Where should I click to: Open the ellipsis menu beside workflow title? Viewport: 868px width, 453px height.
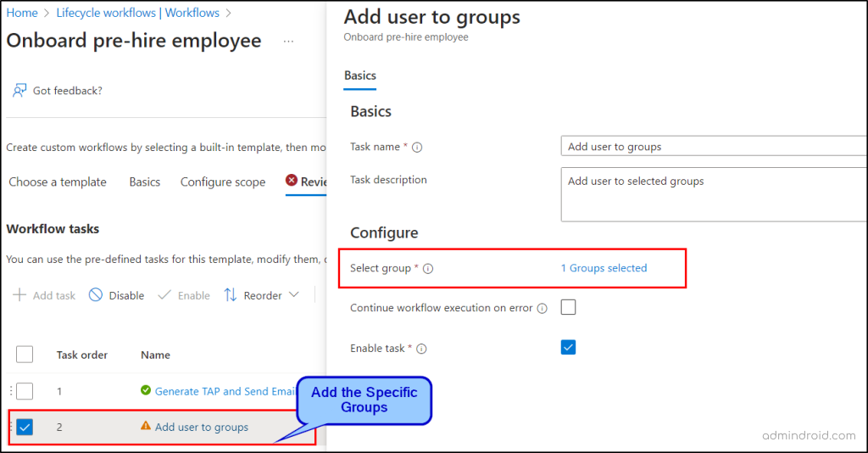pos(288,42)
